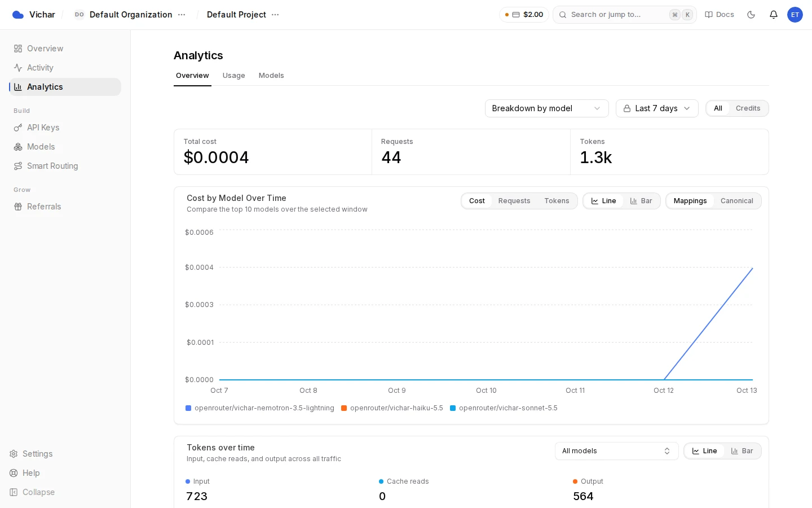This screenshot has width=812, height=508.
Task: Open the ET user avatar menu
Action: (795, 15)
